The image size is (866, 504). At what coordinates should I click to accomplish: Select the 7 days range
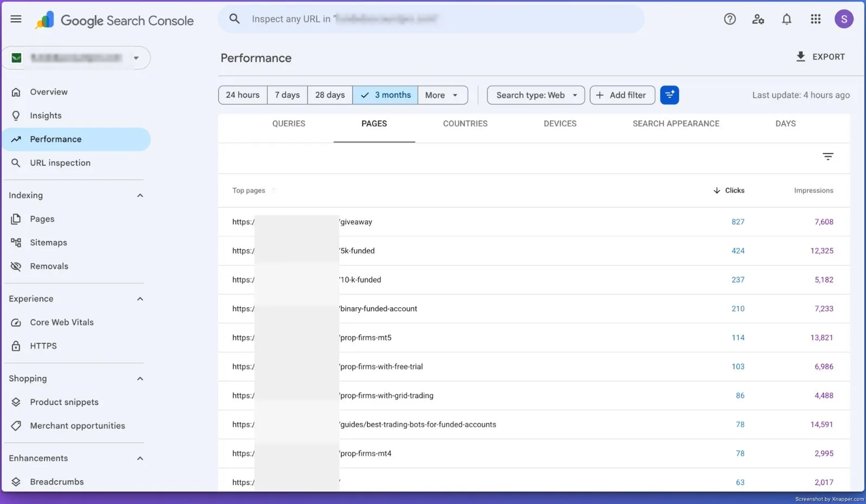coord(287,95)
